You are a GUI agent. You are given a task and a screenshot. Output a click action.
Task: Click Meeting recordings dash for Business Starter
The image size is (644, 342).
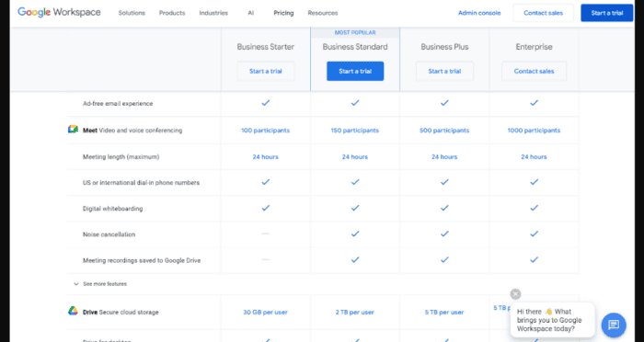[266, 259]
